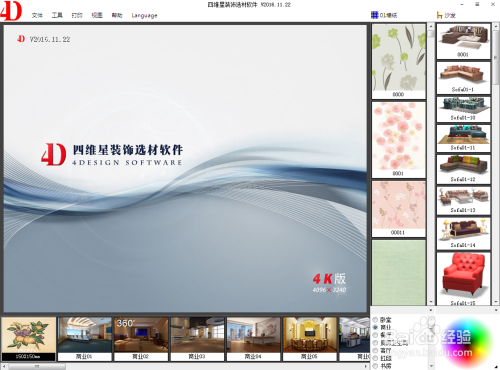Choose the brown sectional sofa 0001
The image size is (500, 370).
click(x=463, y=41)
